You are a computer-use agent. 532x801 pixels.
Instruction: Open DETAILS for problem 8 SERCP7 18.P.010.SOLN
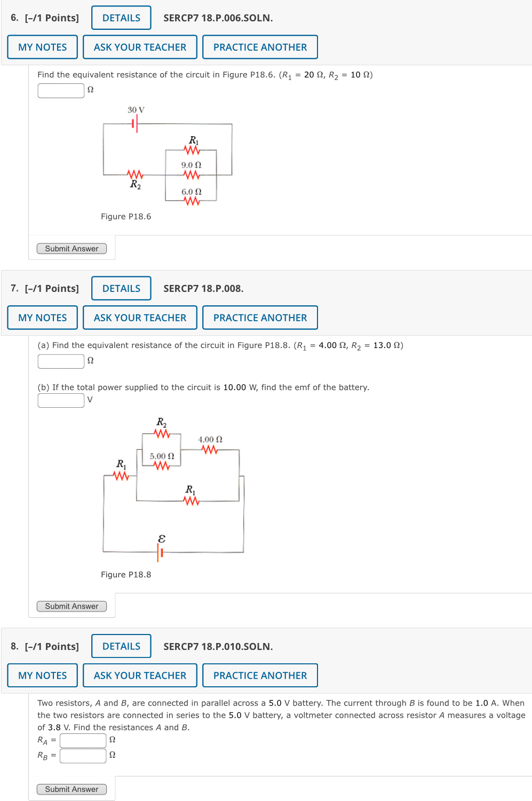coord(121,646)
